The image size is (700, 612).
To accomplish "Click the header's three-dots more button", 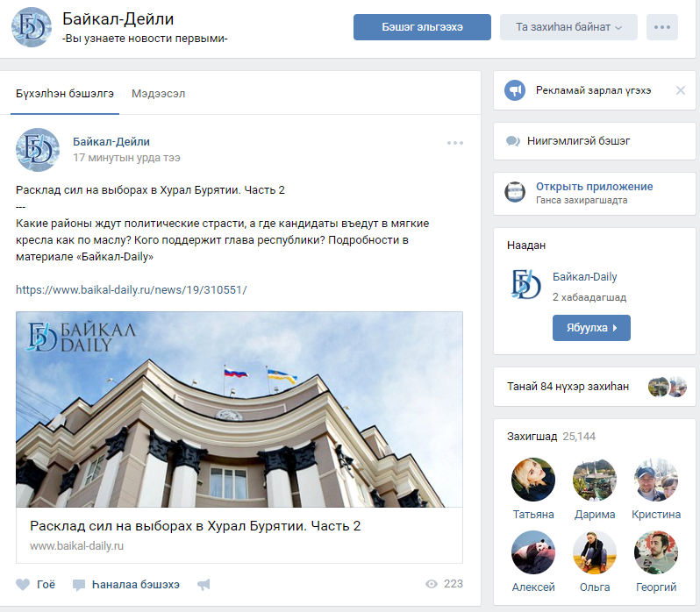I will pos(661,27).
